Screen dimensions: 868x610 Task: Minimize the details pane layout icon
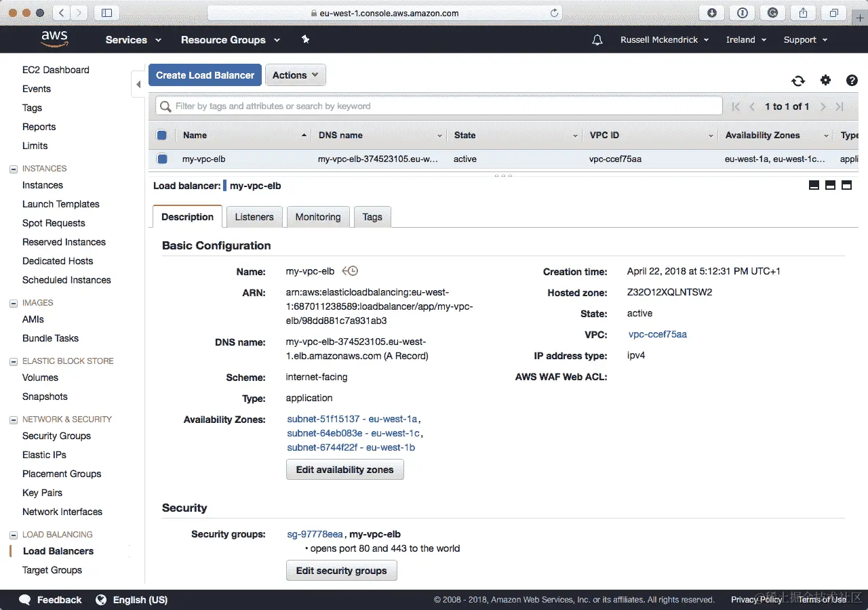(814, 185)
